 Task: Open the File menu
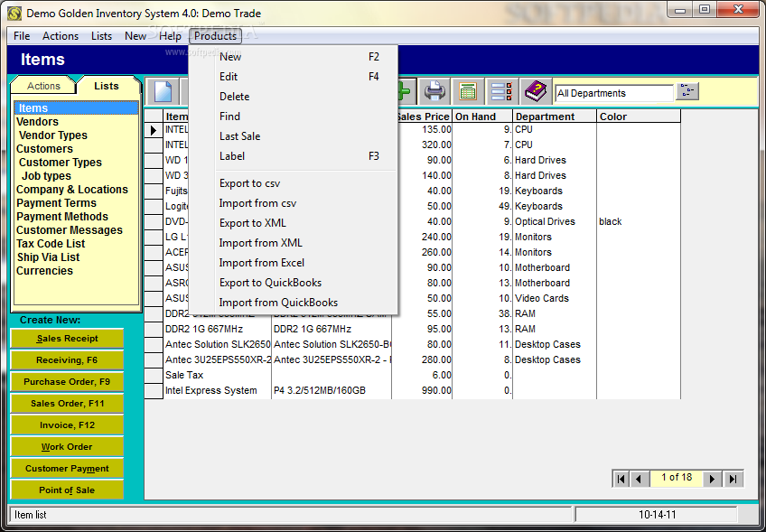22,36
